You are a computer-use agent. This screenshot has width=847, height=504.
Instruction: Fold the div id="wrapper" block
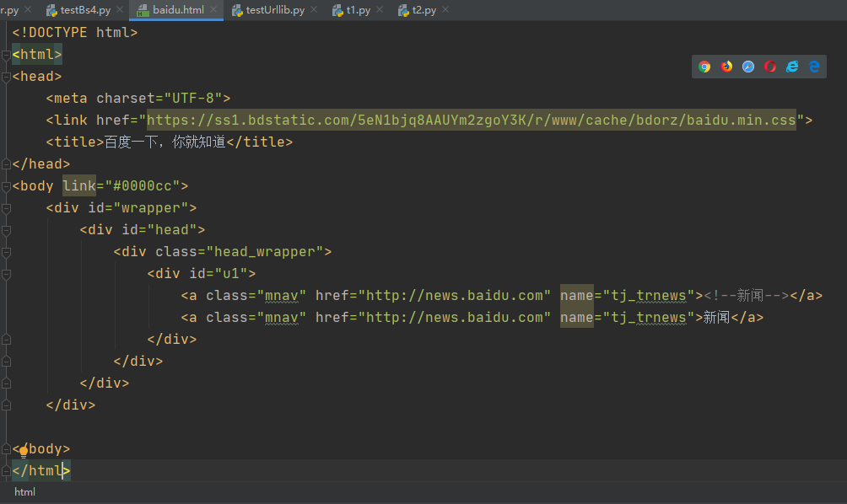[6, 208]
